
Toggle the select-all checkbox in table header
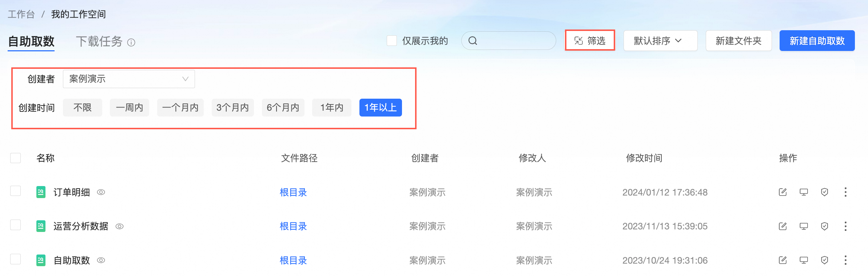(16, 158)
